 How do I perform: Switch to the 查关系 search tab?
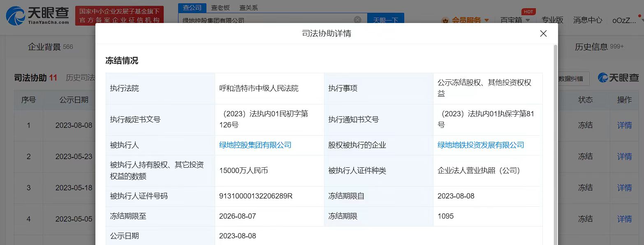point(248,8)
